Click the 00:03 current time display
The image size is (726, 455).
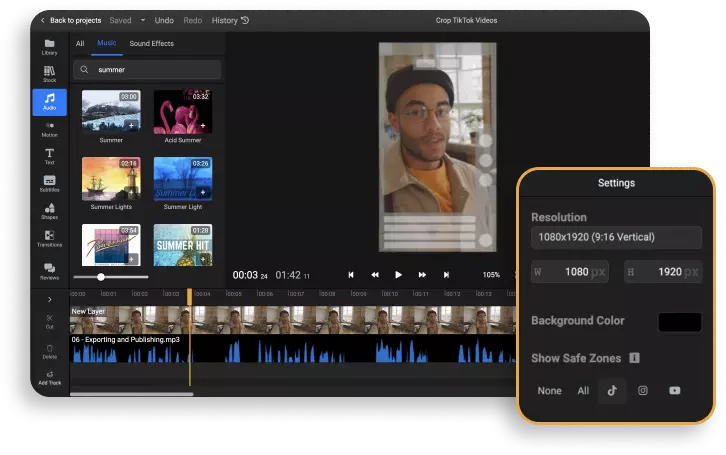point(250,275)
